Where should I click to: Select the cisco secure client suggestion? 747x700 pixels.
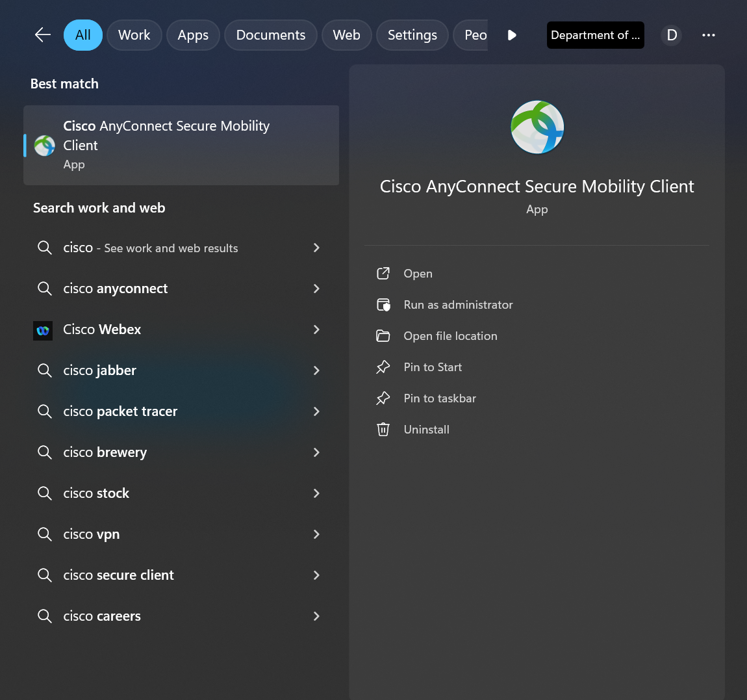[x=181, y=575]
